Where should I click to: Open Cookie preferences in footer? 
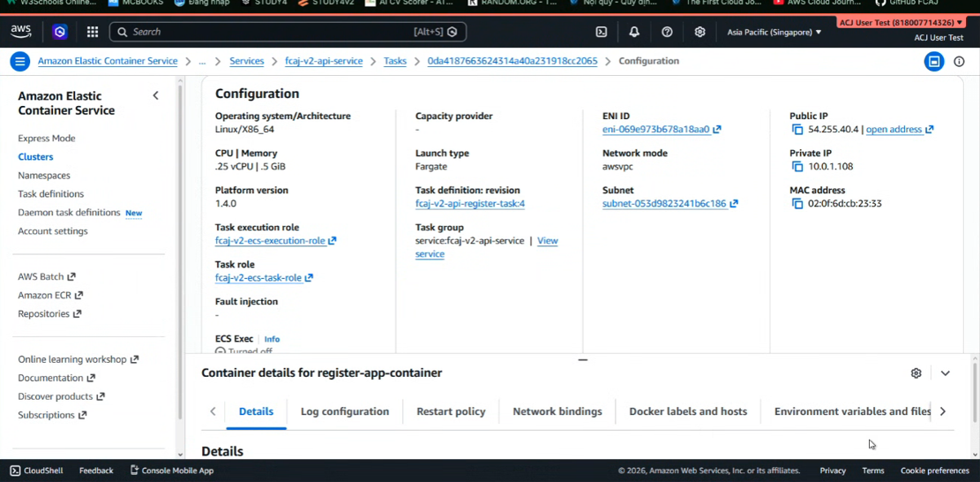click(934, 471)
